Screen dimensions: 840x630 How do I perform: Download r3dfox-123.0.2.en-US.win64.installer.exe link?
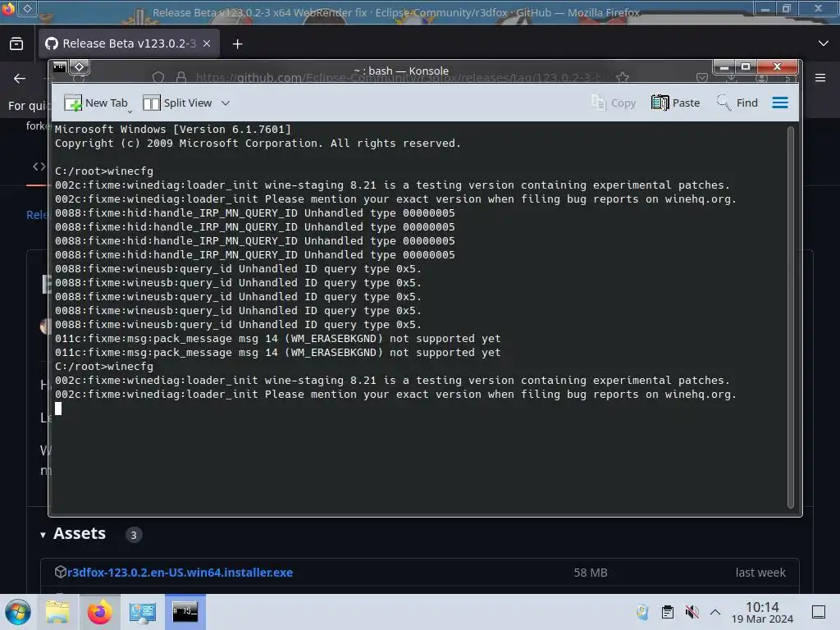coord(180,572)
